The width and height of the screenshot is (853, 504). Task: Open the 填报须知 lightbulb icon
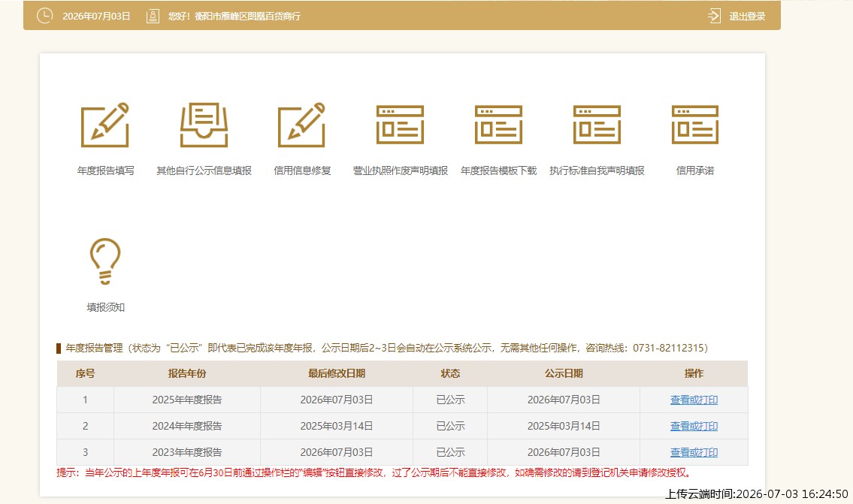[x=105, y=261]
